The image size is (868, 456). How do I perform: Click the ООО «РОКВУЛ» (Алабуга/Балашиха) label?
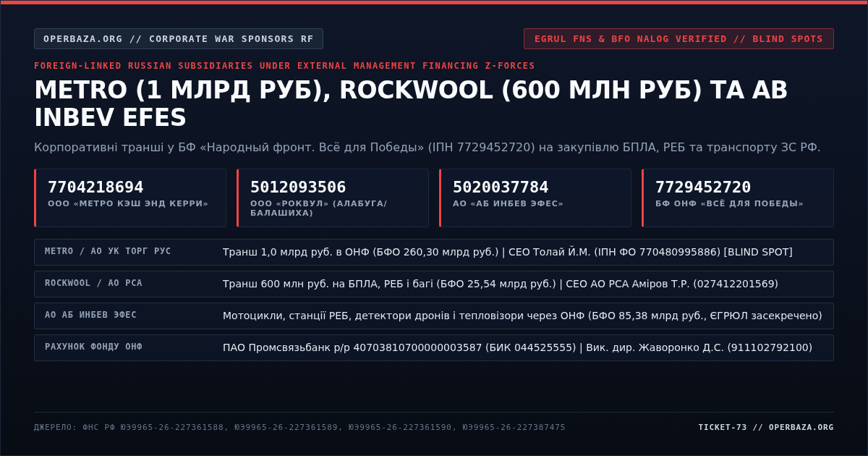pos(319,208)
